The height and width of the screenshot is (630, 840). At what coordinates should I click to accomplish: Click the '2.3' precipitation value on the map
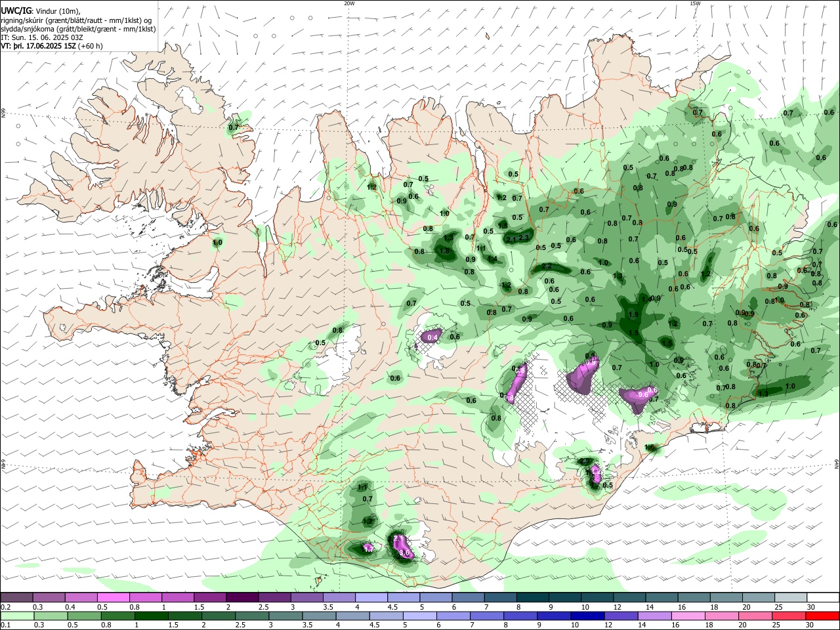pyautogui.click(x=524, y=238)
